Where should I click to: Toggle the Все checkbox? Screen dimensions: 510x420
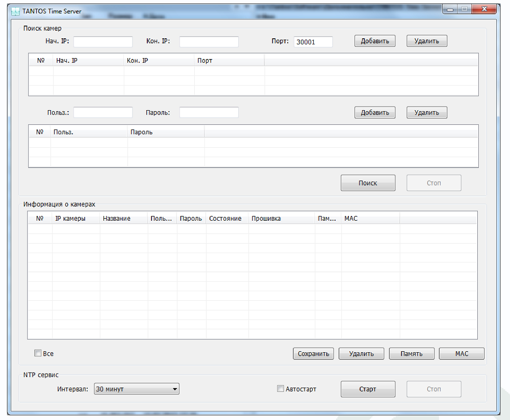(38, 353)
